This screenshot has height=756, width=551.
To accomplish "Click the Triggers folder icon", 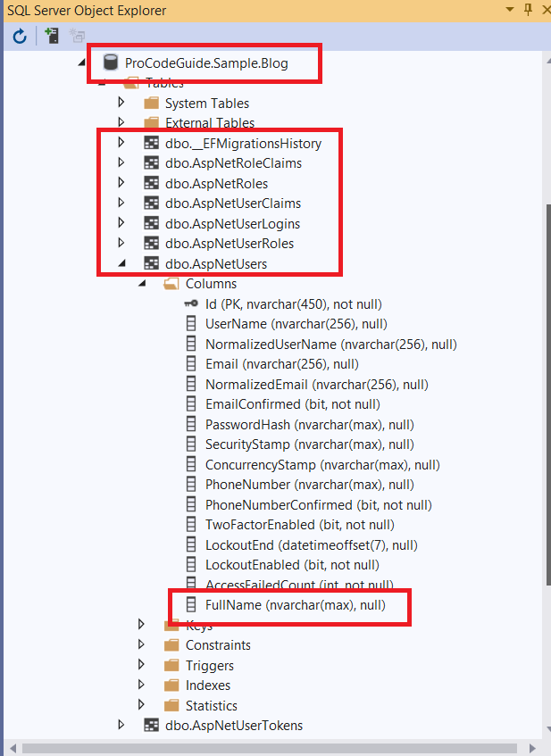I will point(171,665).
